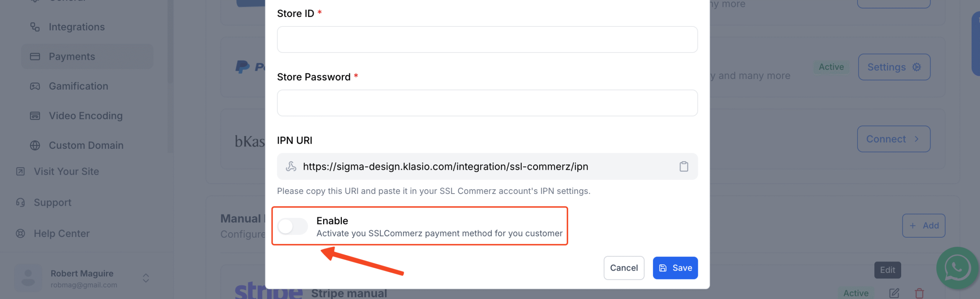Click the plus icon on Add button
This screenshot has width=980, height=299.
pos(913,226)
